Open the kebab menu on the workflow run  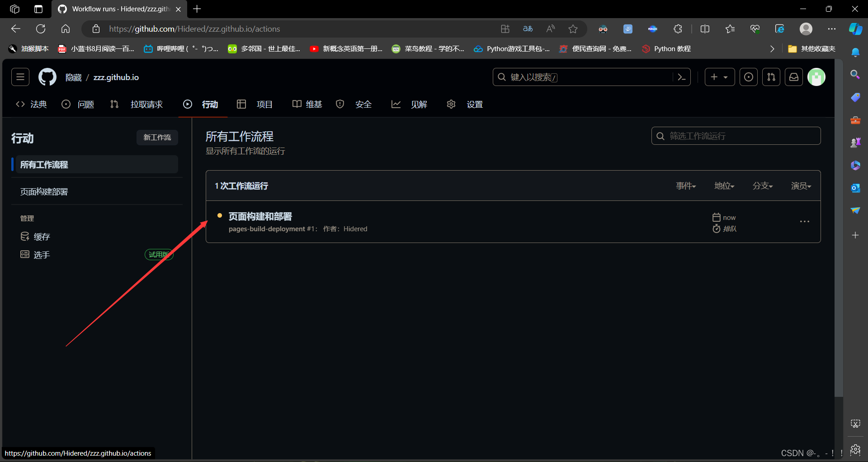(x=805, y=222)
